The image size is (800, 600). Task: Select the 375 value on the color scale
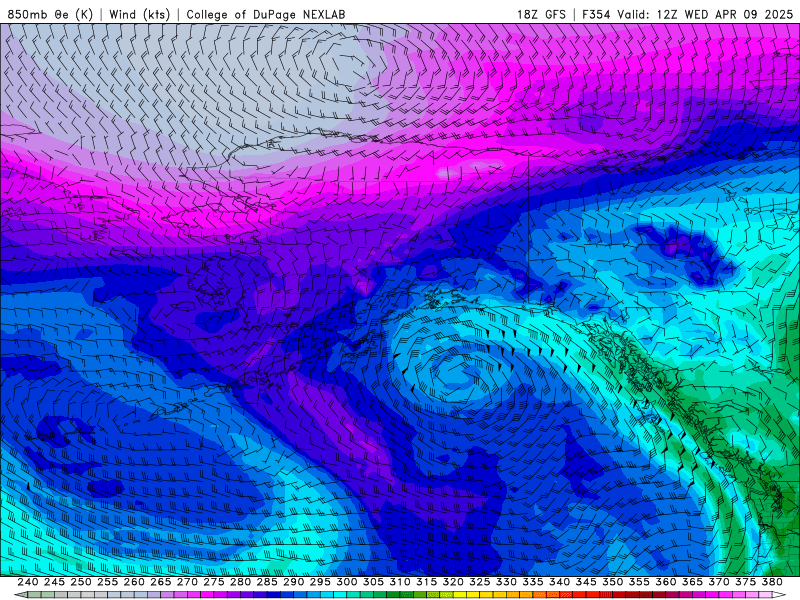(745, 582)
